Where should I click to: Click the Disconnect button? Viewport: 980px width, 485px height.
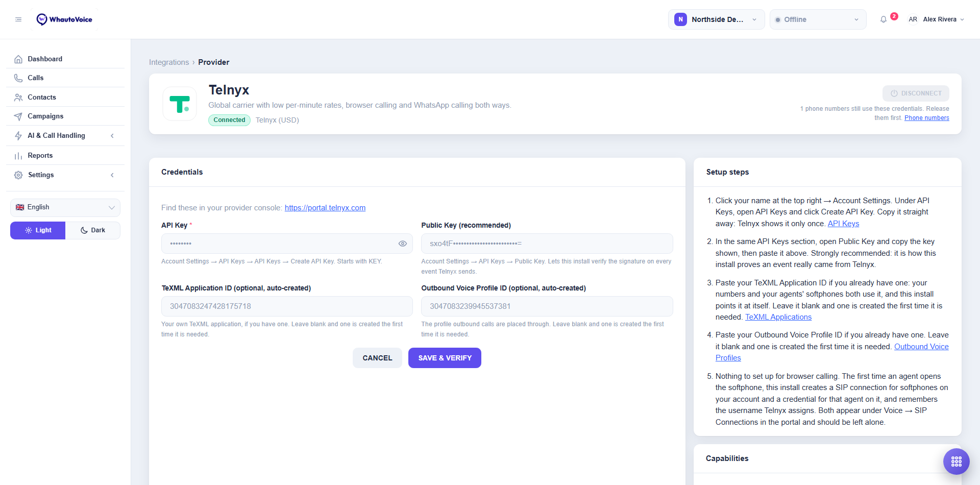(x=916, y=93)
